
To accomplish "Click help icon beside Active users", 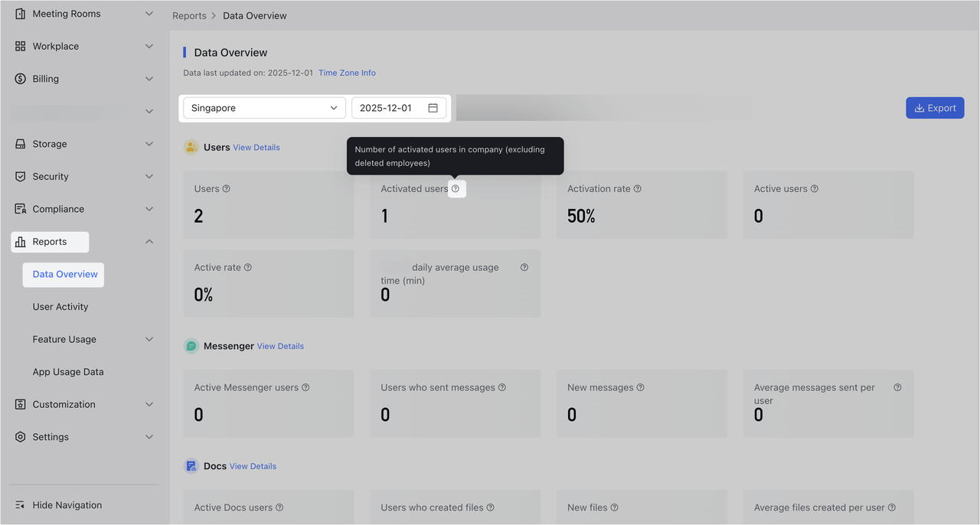I will (x=815, y=189).
